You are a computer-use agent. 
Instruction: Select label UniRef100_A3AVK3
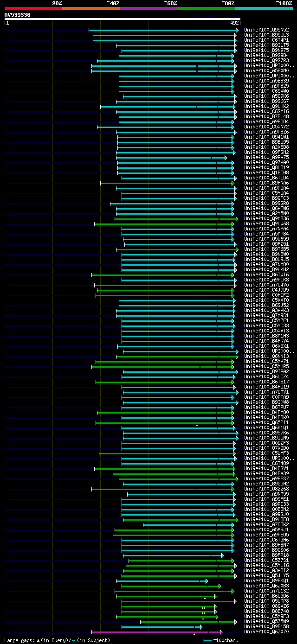[x=266, y=310]
